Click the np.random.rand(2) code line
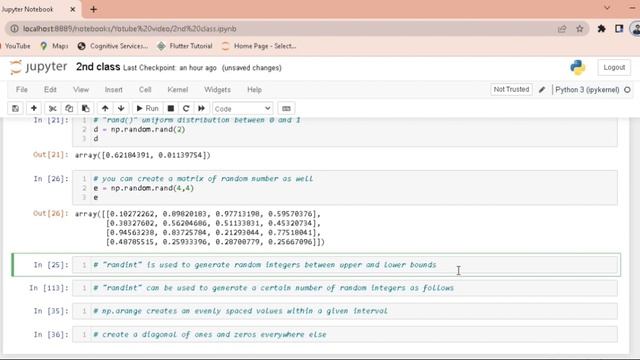The height and width of the screenshot is (360, 640). coord(140,129)
